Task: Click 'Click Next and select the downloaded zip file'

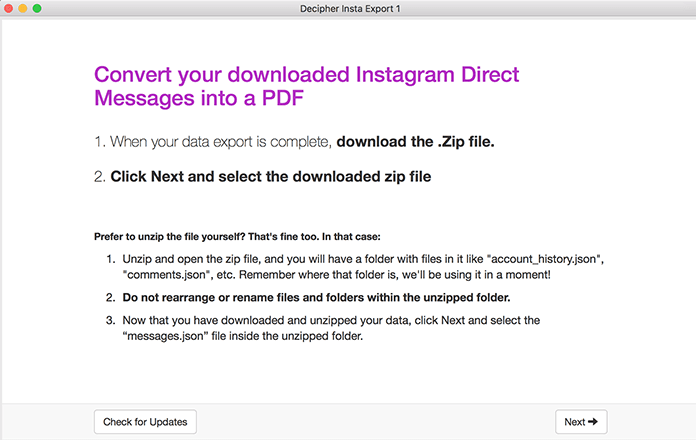Action: 271,176
